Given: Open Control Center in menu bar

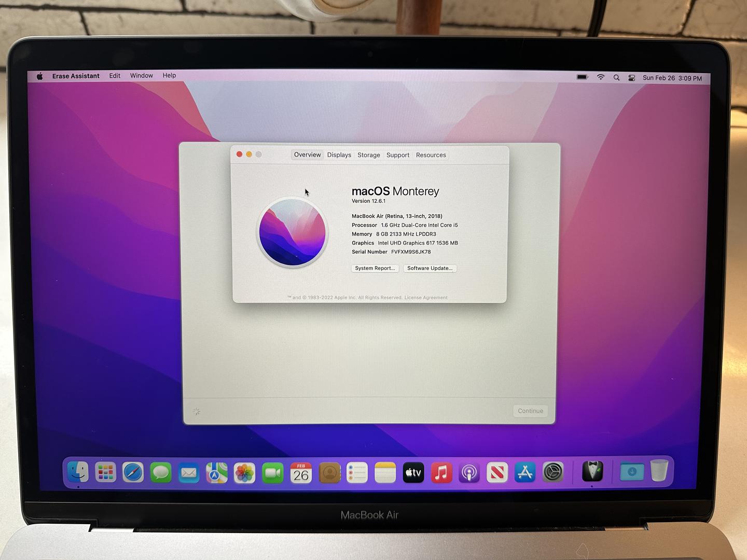Looking at the screenshot, I should coord(632,78).
